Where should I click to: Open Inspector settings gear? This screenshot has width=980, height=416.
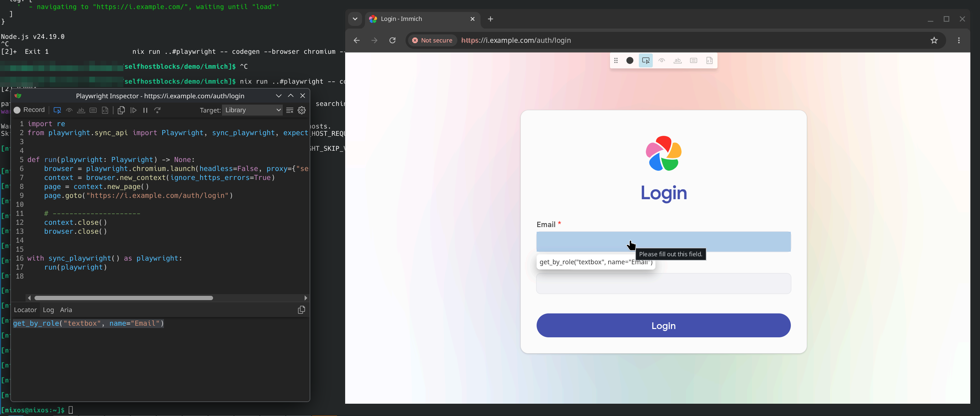(302, 110)
